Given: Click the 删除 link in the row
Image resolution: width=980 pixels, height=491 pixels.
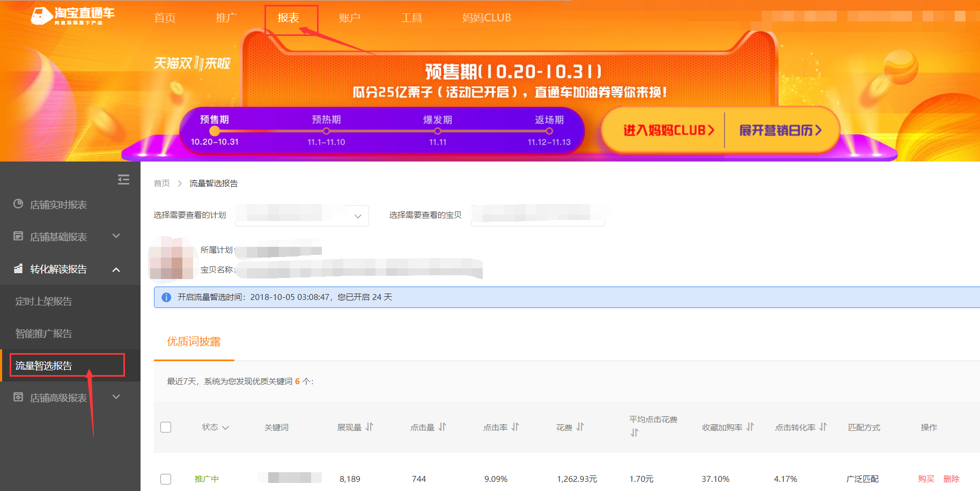Looking at the screenshot, I should click(x=952, y=479).
